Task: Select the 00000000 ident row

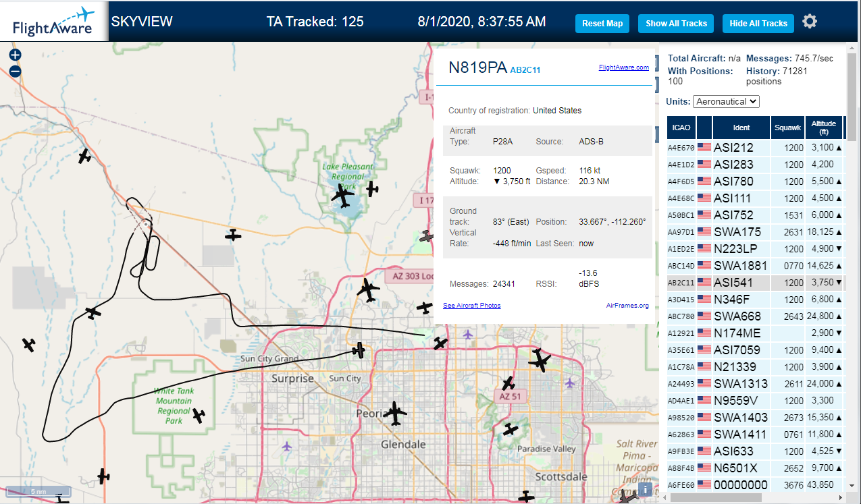Action: pos(755,485)
